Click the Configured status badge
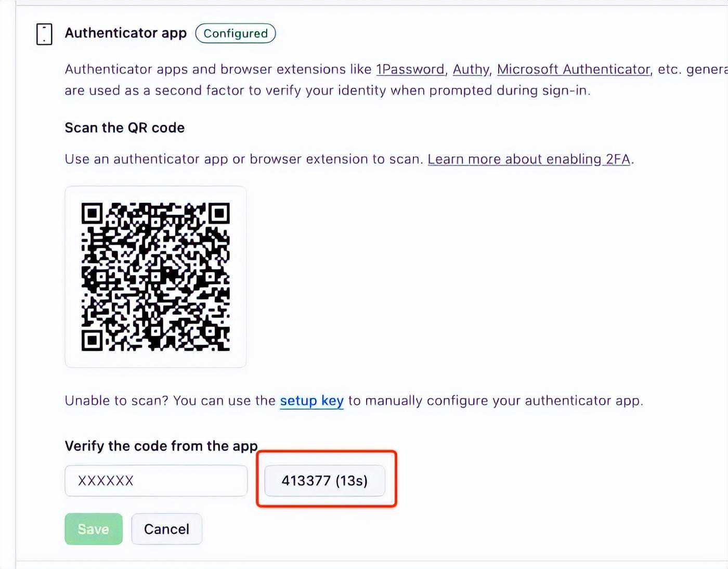The width and height of the screenshot is (728, 569). pos(236,33)
